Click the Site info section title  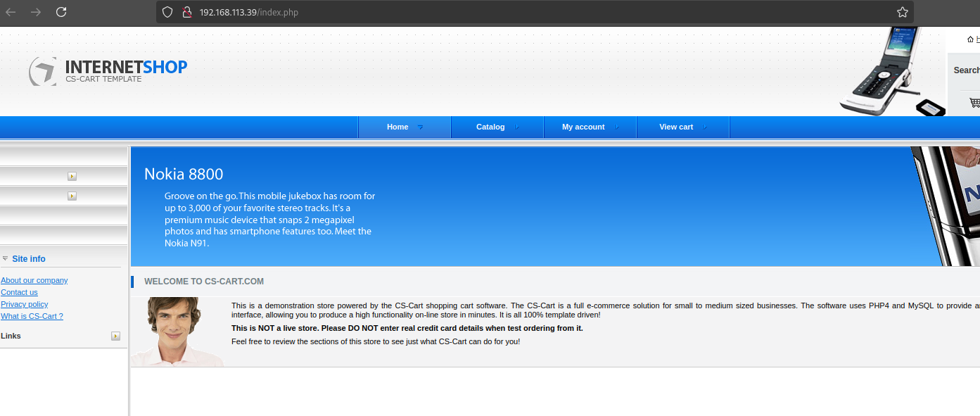pyautogui.click(x=29, y=259)
